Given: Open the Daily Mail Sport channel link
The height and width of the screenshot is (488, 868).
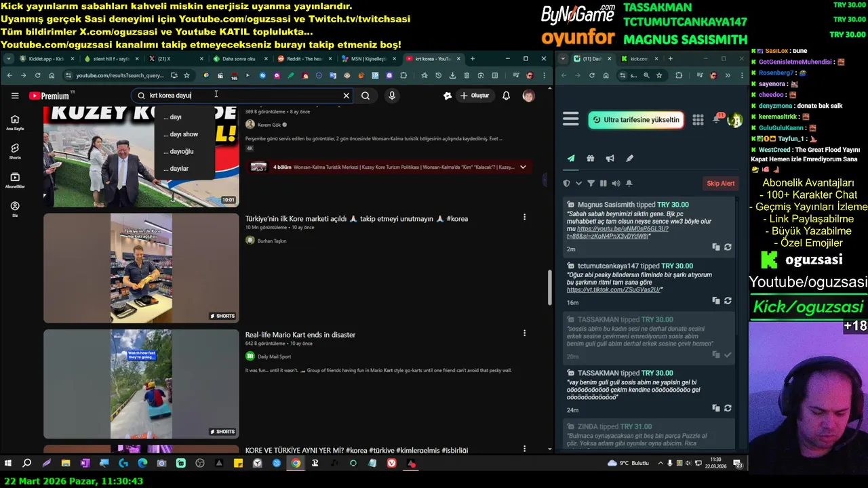Looking at the screenshot, I should click(x=274, y=357).
